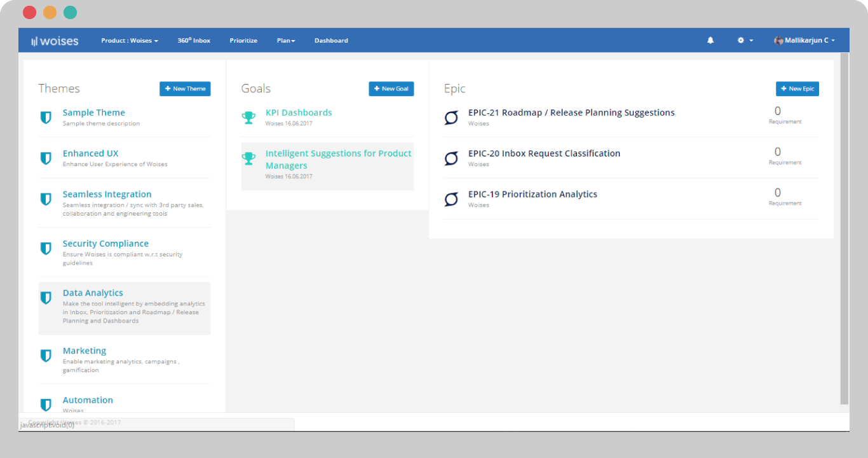The width and height of the screenshot is (868, 458).
Task: Click the green window maximize dot
Action: [x=70, y=12]
